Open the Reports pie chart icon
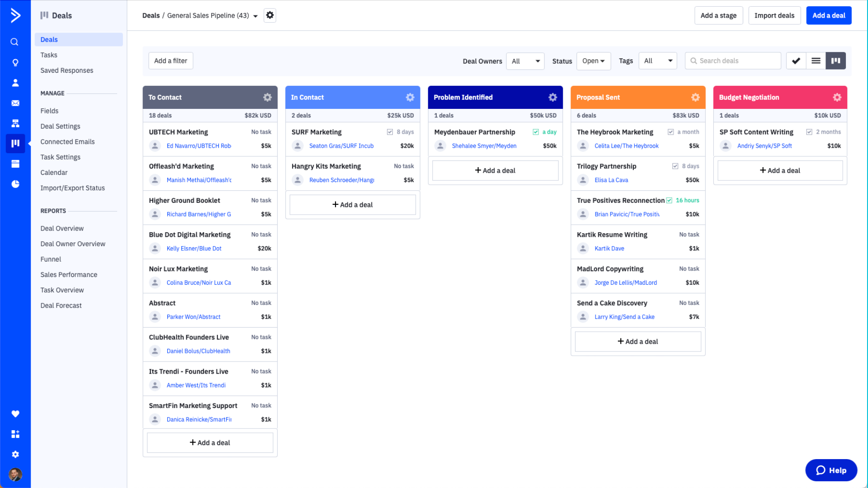The height and width of the screenshot is (488, 868). (x=15, y=184)
